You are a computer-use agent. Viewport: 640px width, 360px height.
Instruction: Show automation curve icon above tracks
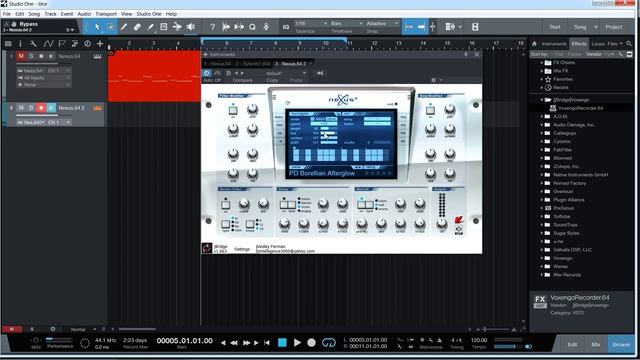coord(48,43)
